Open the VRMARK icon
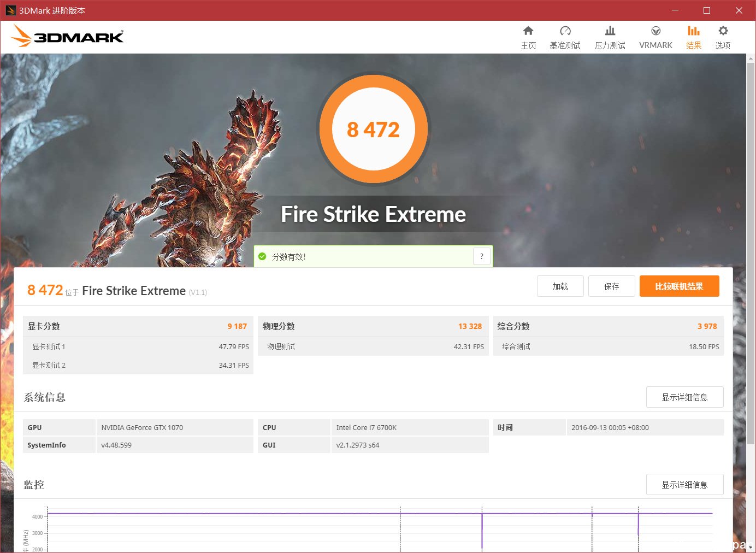The height and width of the screenshot is (553, 756). coord(656,31)
